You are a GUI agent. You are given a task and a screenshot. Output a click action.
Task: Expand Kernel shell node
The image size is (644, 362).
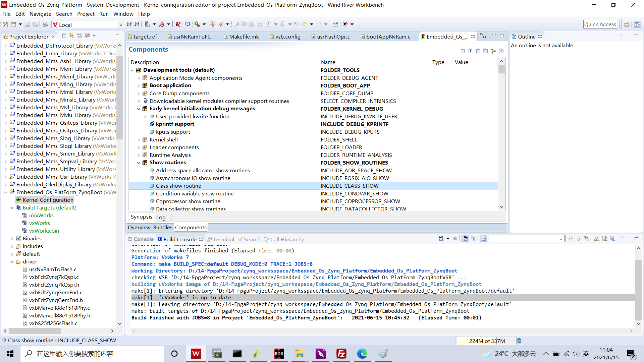[x=139, y=140]
